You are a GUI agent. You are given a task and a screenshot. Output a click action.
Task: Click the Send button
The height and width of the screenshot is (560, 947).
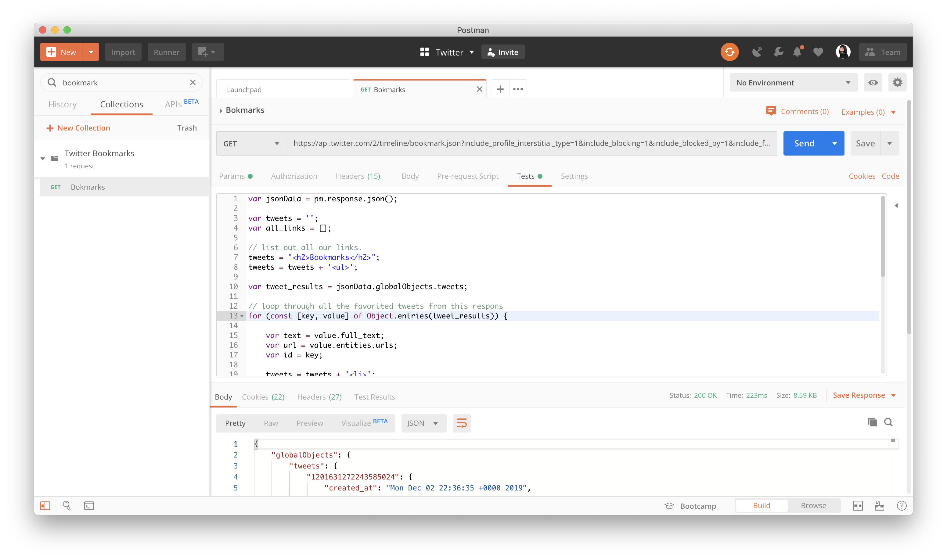(x=804, y=143)
